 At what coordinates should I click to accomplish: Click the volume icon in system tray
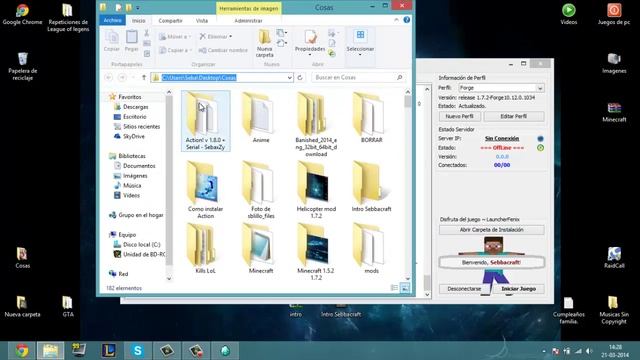tap(589, 351)
